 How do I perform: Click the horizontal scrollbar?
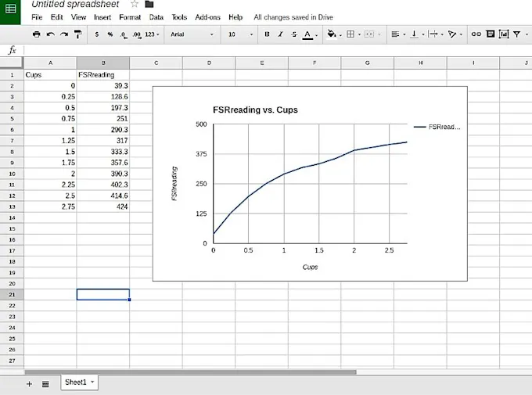click(190, 372)
